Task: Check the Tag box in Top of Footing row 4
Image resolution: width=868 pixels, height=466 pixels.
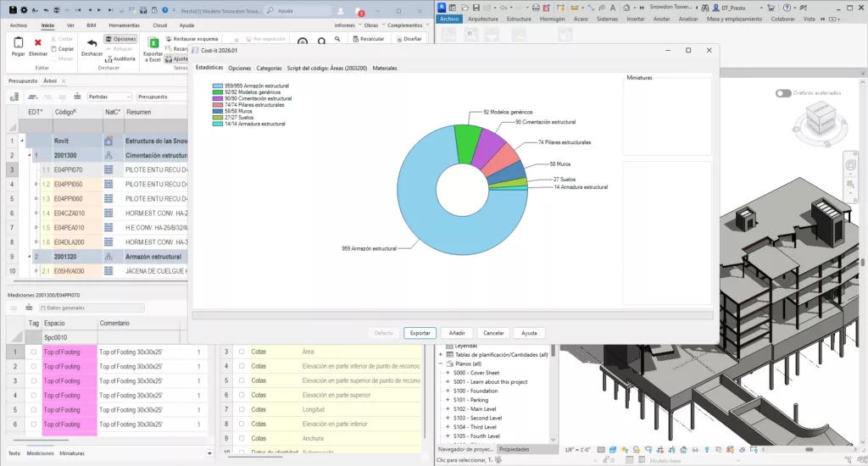Action: (x=34, y=395)
